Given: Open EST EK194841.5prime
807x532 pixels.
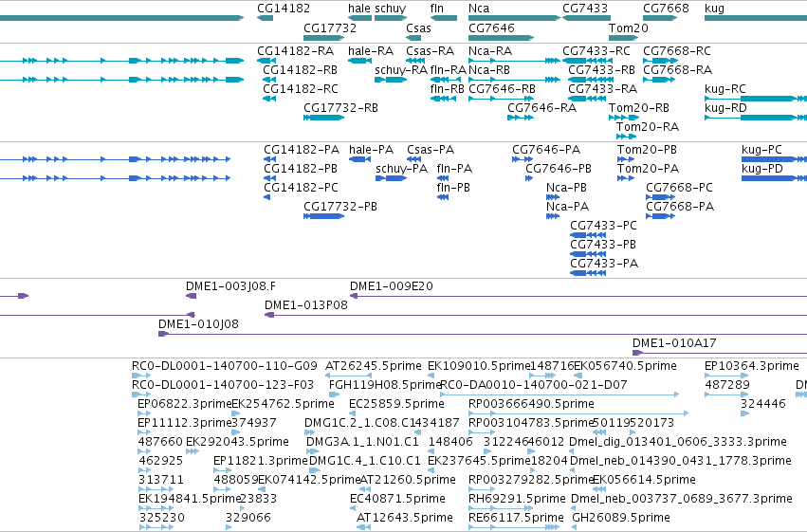Looking at the screenshot, I should pyautogui.click(x=190, y=500).
